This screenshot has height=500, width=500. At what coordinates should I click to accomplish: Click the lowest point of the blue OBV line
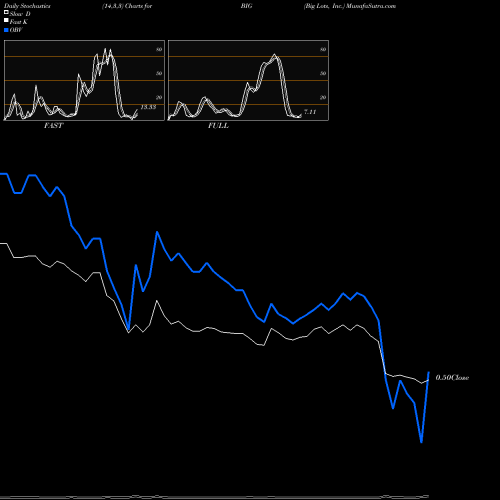[421, 442]
